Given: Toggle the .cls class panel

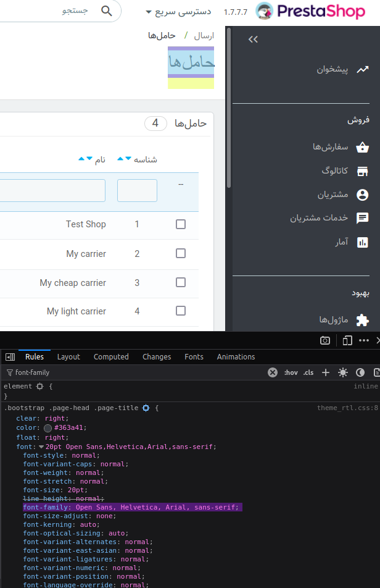Looking at the screenshot, I should point(308,372).
